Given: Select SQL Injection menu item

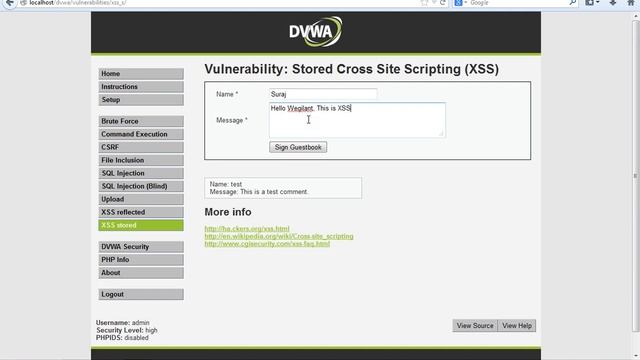Looking at the screenshot, I should click(x=141, y=173).
